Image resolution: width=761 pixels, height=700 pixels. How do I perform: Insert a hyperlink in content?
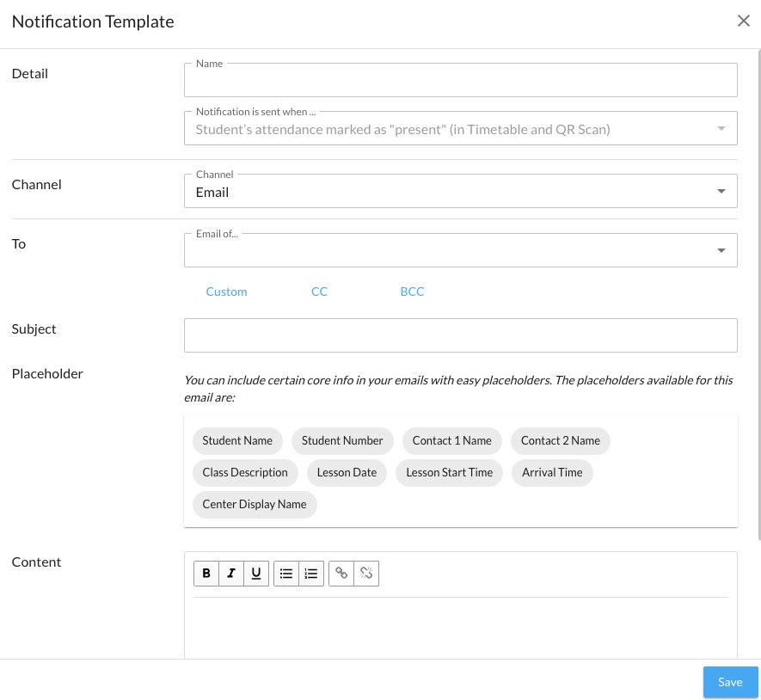coord(341,574)
